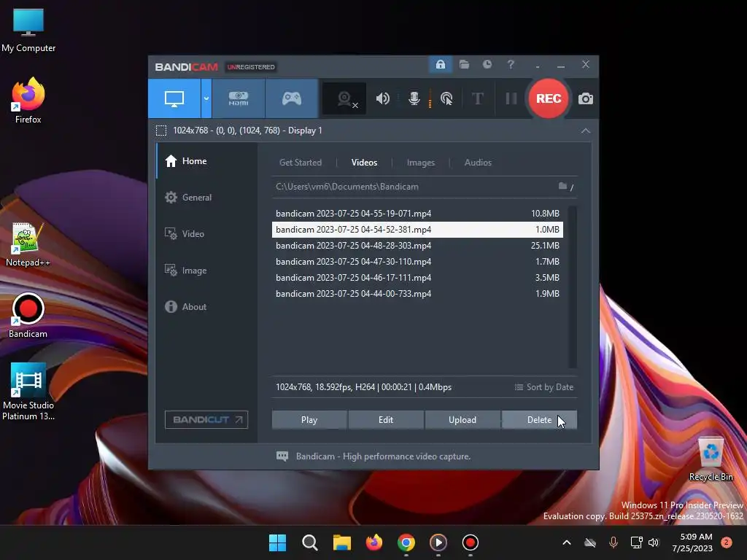Select bandicam 2023-07-25 04-54-52-381.mp4
This screenshot has width=747, height=560.
point(417,230)
